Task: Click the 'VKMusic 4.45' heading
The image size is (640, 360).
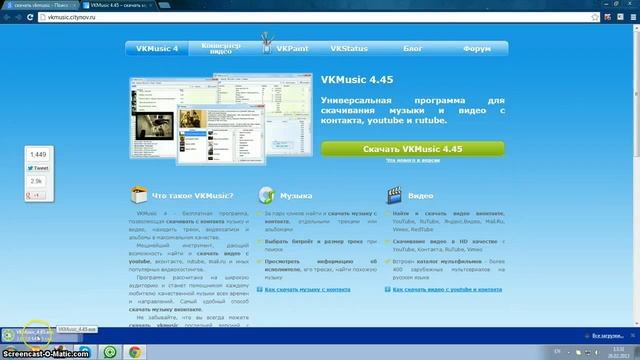Action: pyautogui.click(x=357, y=80)
